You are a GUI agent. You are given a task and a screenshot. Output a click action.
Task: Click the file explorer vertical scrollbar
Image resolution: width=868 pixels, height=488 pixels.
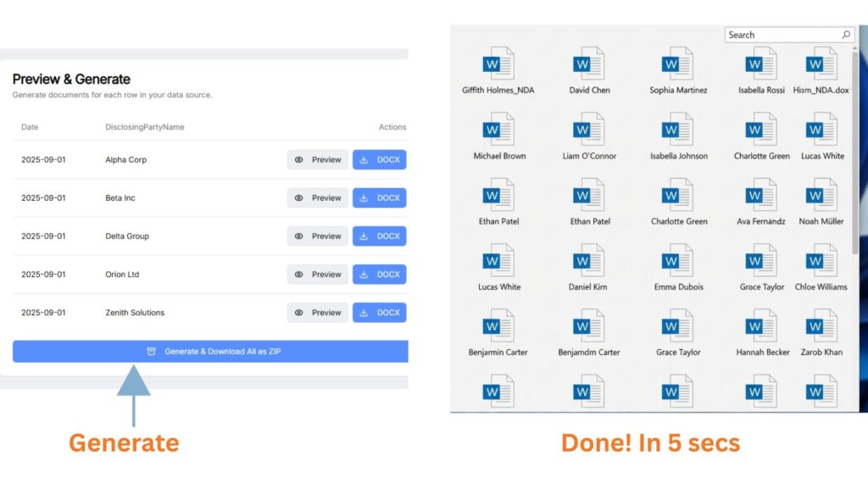pos(854,152)
